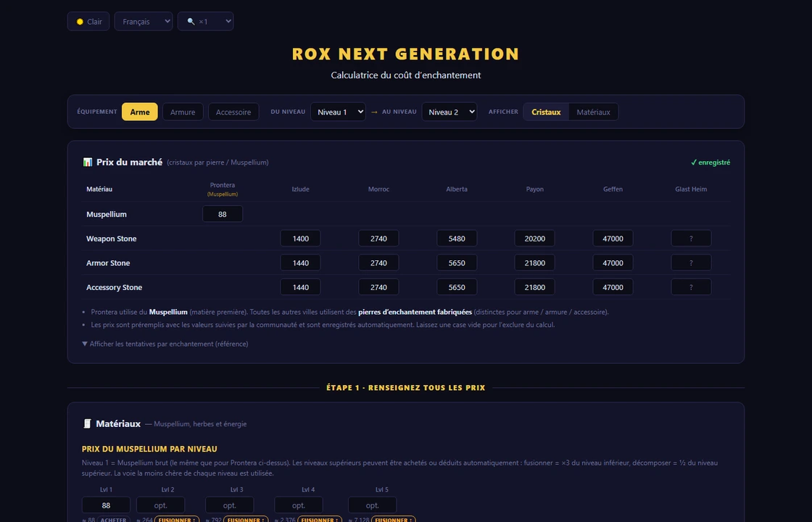The width and height of the screenshot is (812, 522).
Task: Edit the Accessory Stone Payon price field
Action: pos(534,287)
